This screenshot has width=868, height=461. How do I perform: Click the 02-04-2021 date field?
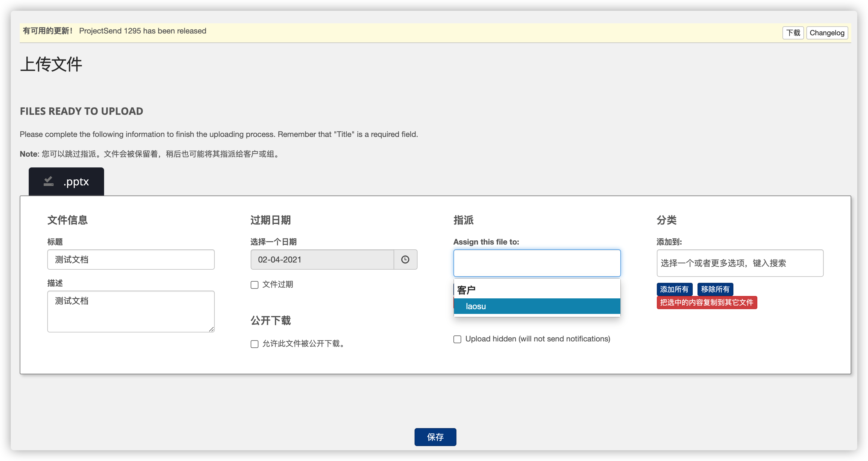tap(322, 259)
